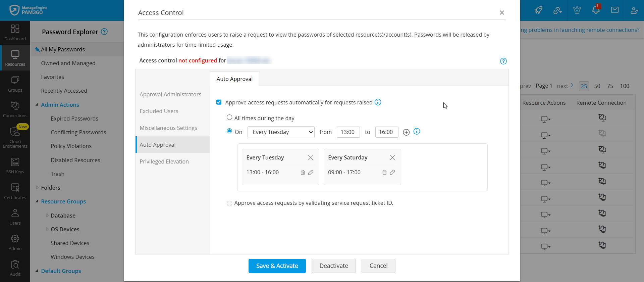644x282 pixels.
Task: Open the Privileged Elevation section
Action: [164, 161]
